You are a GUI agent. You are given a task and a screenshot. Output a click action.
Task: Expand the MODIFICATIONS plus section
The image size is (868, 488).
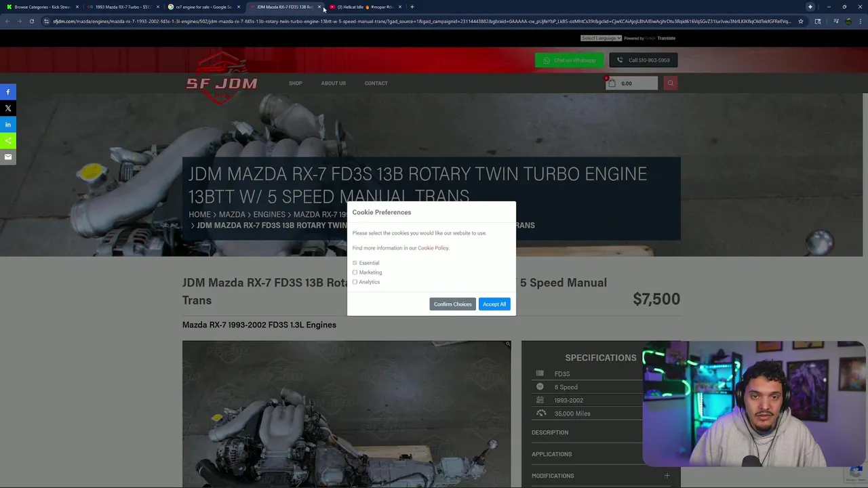coord(667,476)
